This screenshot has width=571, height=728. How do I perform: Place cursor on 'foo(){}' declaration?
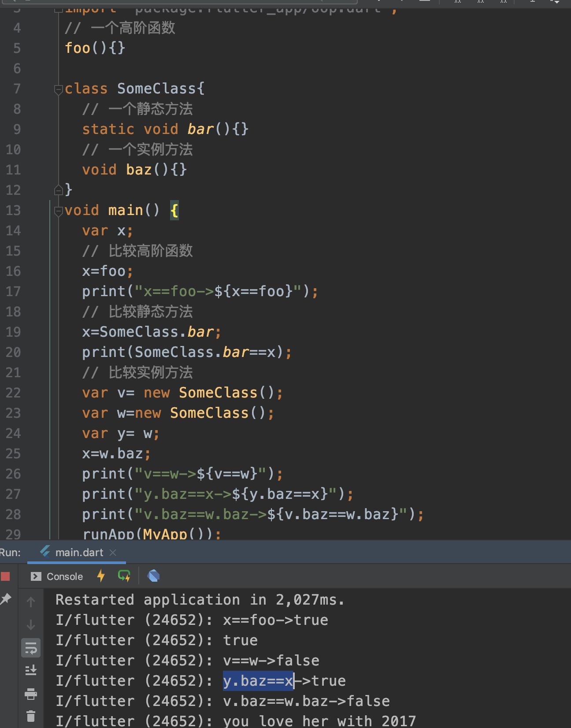point(95,48)
